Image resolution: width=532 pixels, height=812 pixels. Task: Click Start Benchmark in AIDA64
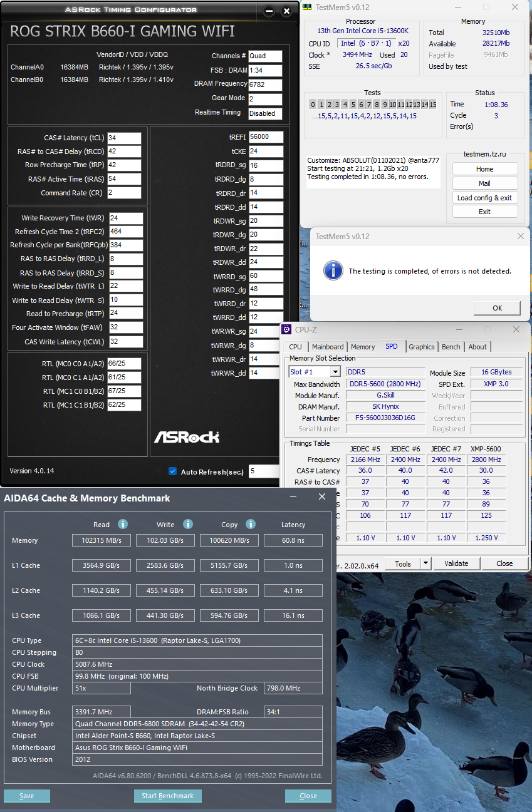pyautogui.click(x=168, y=796)
